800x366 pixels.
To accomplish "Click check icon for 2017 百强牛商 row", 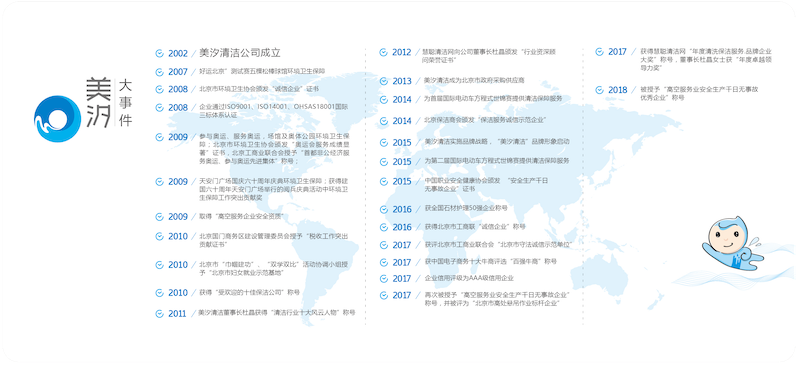I will pyautogui.click(x=383, y=262).
